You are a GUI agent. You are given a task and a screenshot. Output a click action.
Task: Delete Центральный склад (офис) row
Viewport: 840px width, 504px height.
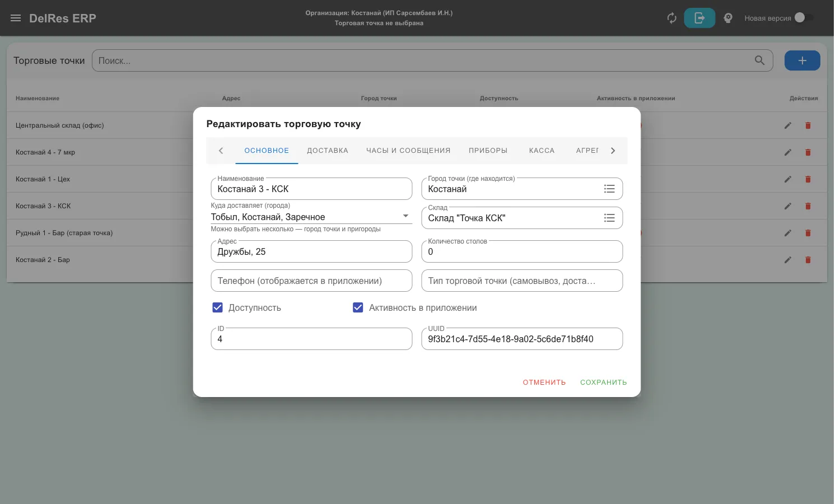pyautogui.click(x=808, y=125)
